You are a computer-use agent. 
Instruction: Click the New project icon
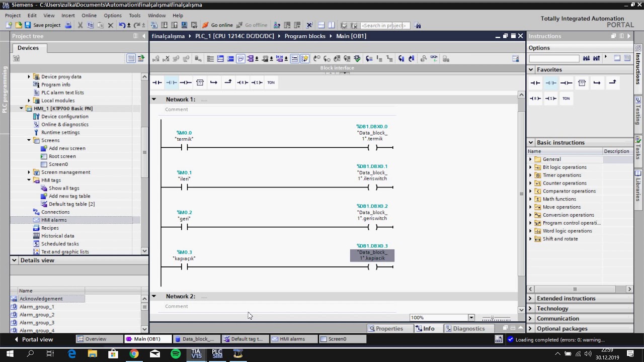(9, 25)
